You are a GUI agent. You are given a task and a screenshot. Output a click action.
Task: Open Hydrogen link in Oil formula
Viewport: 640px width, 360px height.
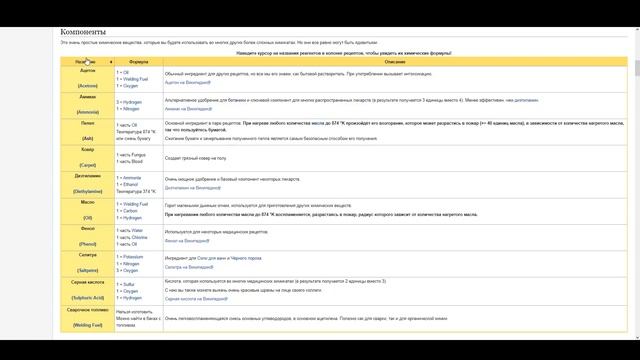(x=132, y=218)
